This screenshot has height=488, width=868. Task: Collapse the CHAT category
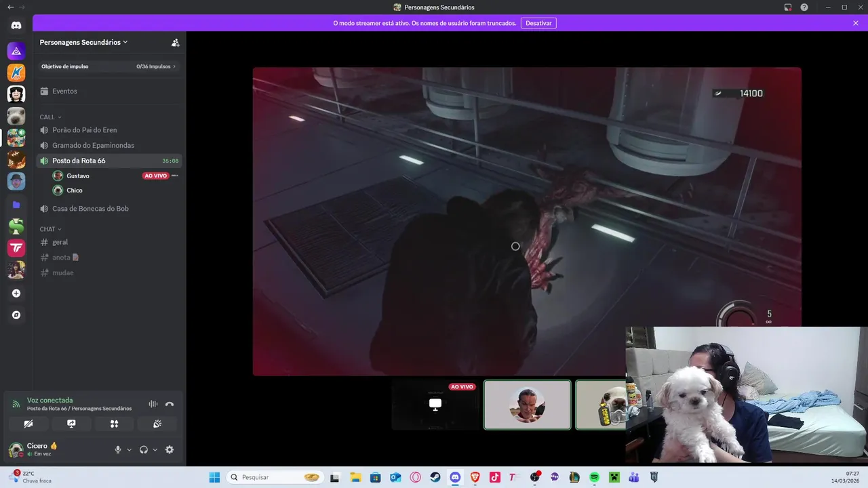click(50, 229)
